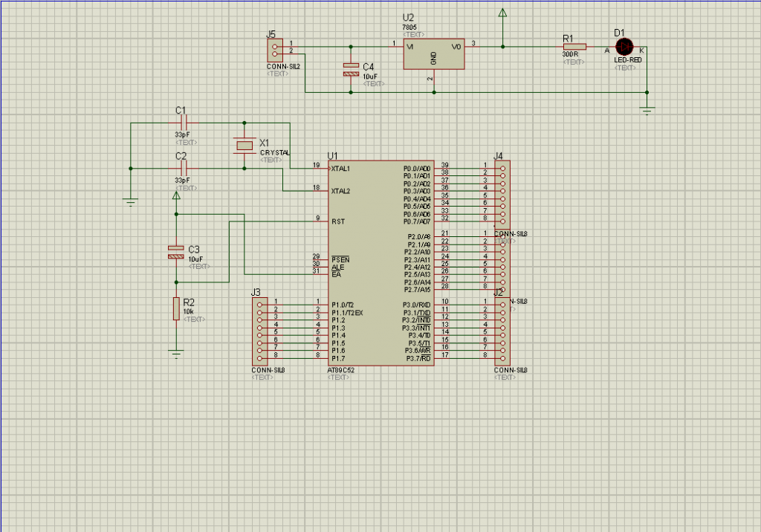Click the RST pin label on U1
The height and width of the screenshot is (532, 761).
[x=337, y=221]
